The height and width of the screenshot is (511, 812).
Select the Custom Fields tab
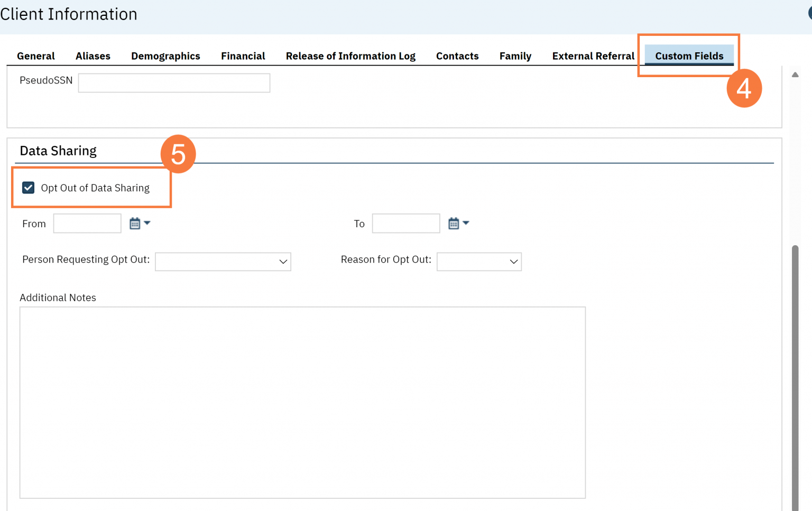(x=689, y=55)
